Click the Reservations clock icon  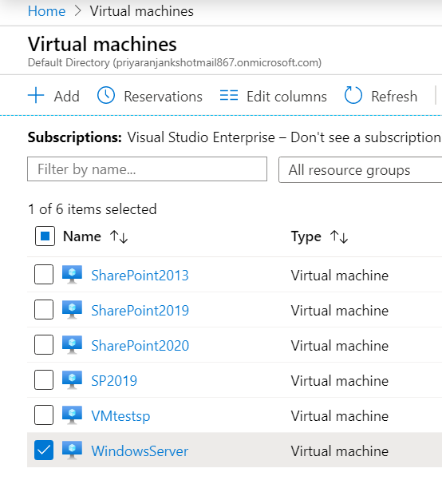click(106, 96)
